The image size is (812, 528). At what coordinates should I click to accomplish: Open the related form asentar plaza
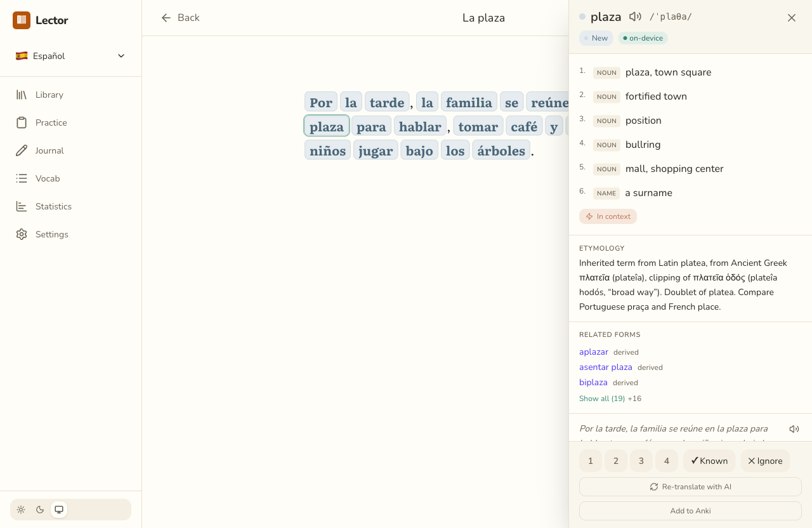(x=606, y=367)
